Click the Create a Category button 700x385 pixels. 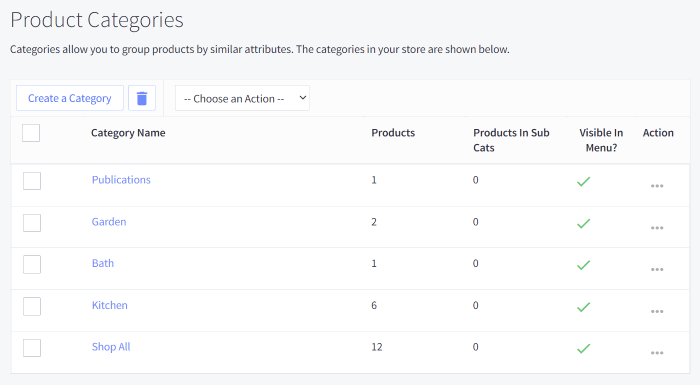pos(70,98)
